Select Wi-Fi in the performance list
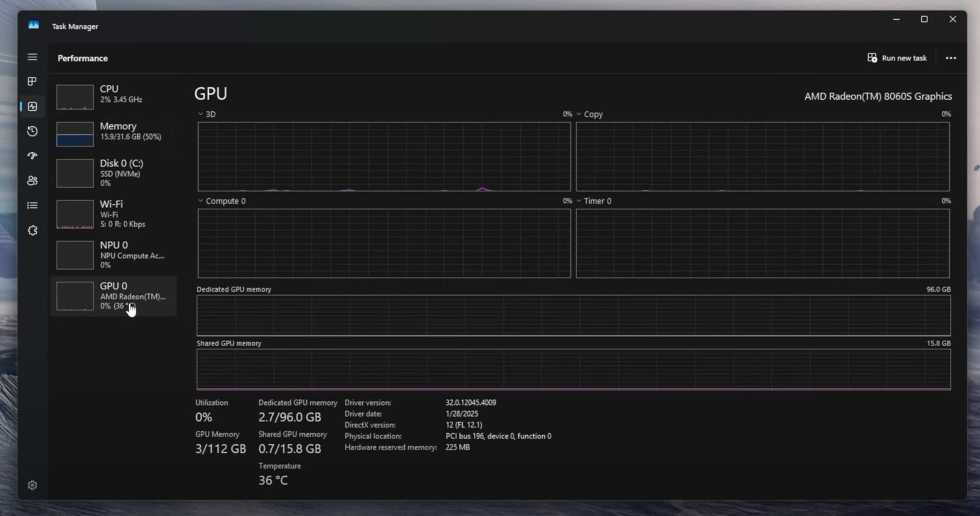This screenshot has width=980, height=516. [113, 213]
